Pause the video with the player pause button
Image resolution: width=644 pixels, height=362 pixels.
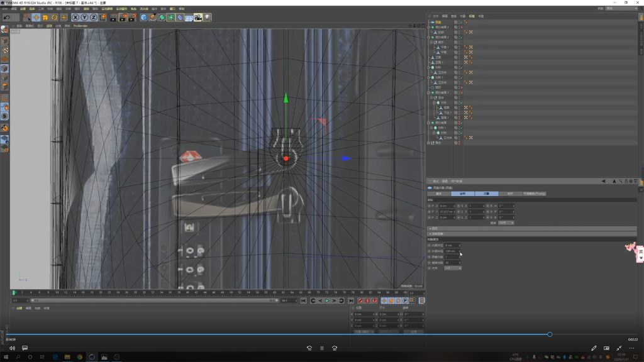[x=322, y=348]
